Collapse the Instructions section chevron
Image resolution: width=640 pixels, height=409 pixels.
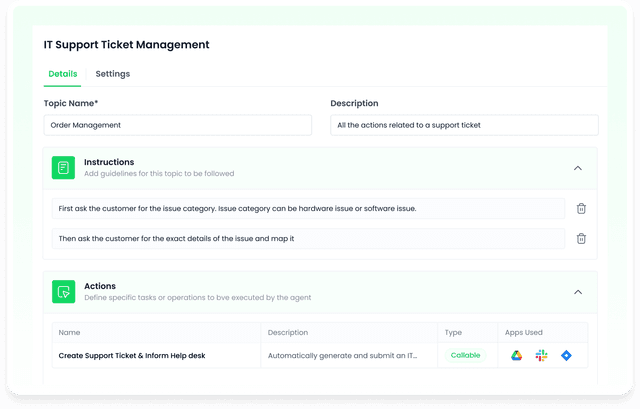pos(577,168)
